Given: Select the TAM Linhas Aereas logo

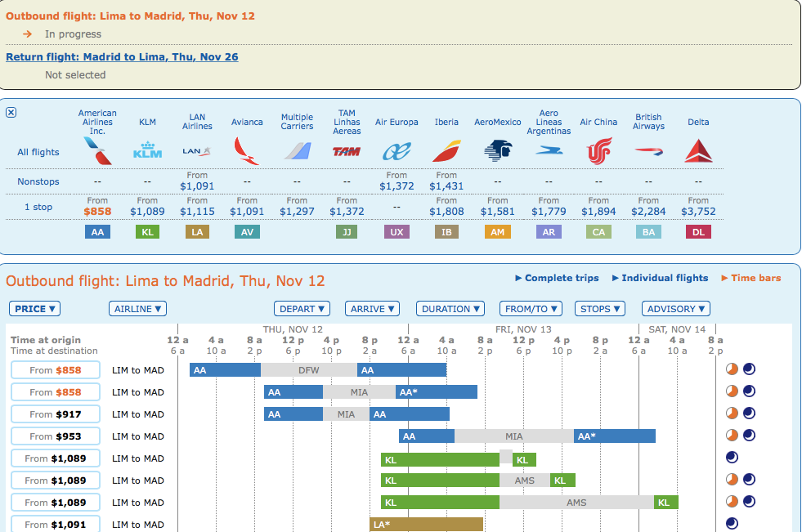Looking at the screenshot, I should pyautogui.click(x=347, y=151).
